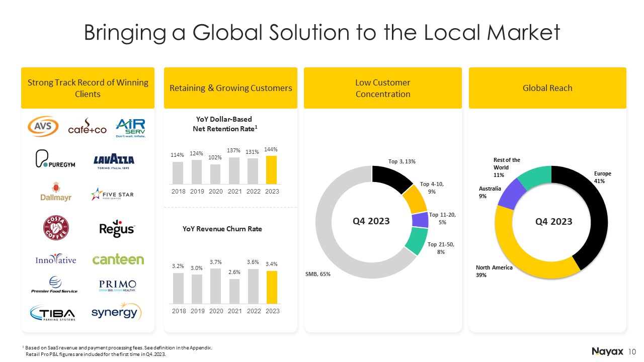Select the 2.6% churn value label
The height and width of the screenshot is (362, 644).
234,272
